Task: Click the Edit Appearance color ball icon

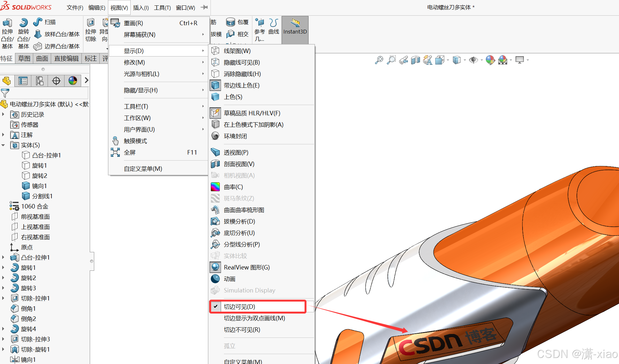Action: click(490, 60)
